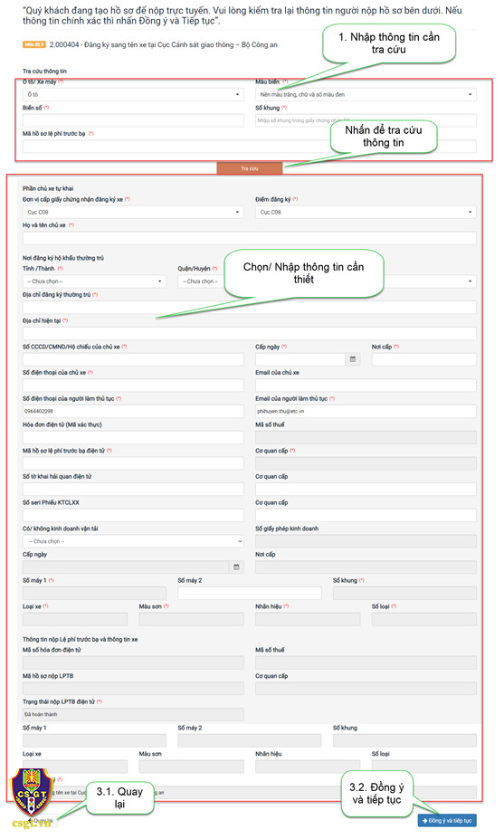Click Số khung field in search section
504x839 pixels.
point(366,120)
